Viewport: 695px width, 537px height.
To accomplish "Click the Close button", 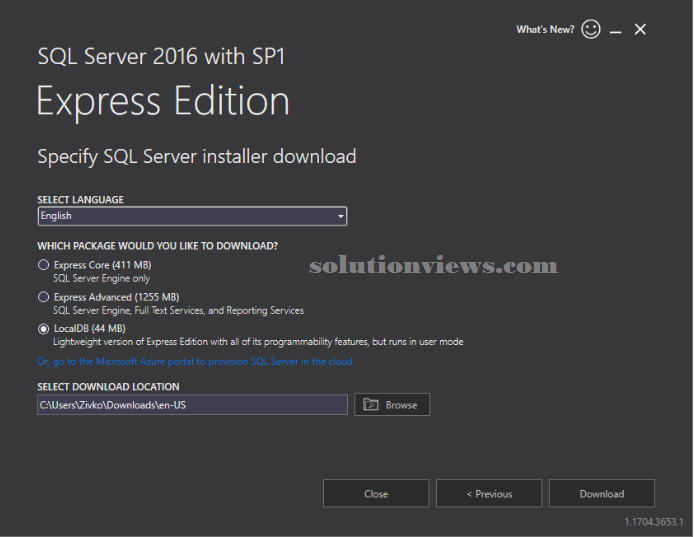I will tap(376, 493).
